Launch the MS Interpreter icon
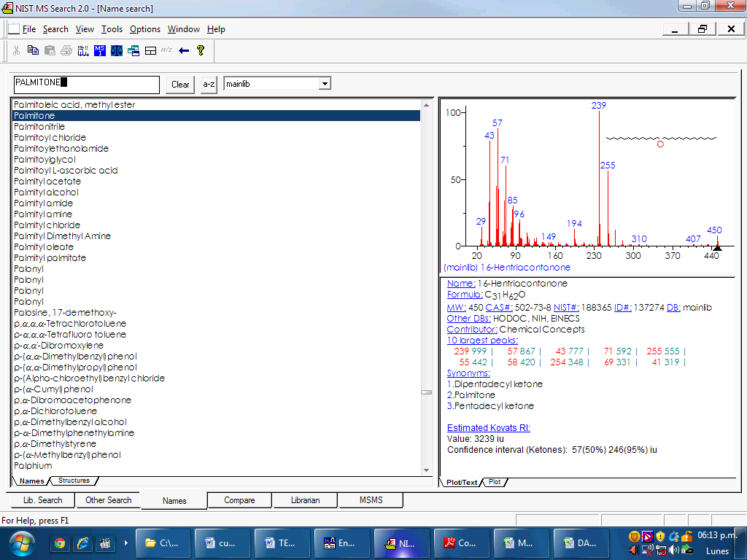The height and width of the screenshot is (560, 747). coord(99,50)
